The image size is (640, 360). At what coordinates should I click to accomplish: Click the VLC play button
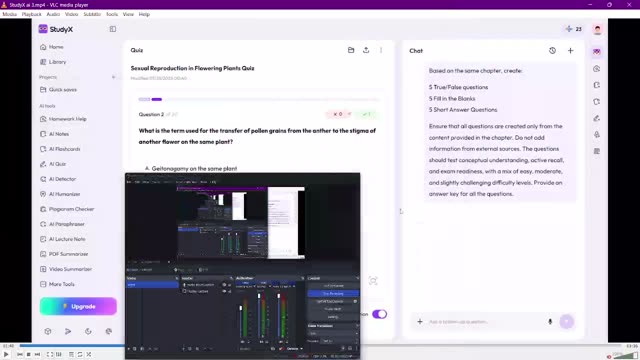click(x=6, y=354)
